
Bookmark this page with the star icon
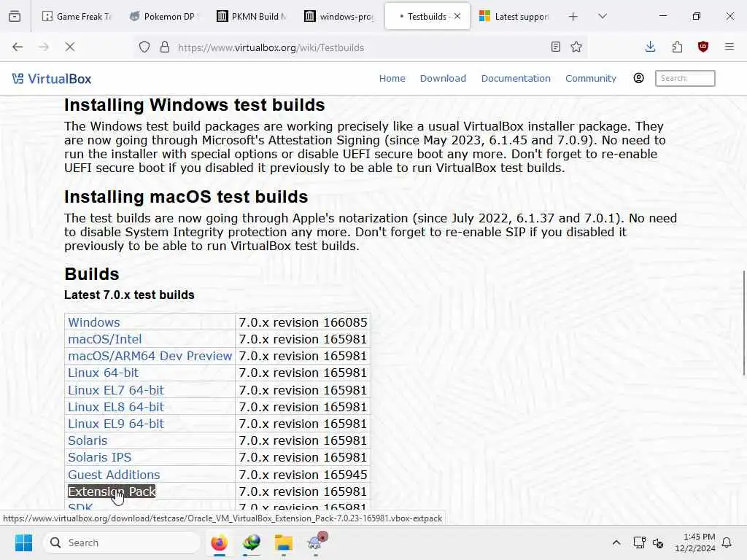pyautogui.click(x=576, y=47)
